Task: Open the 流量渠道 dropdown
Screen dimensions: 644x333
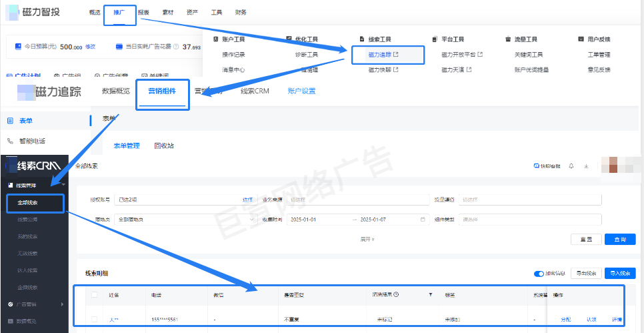Action: (x=530, y=200)
